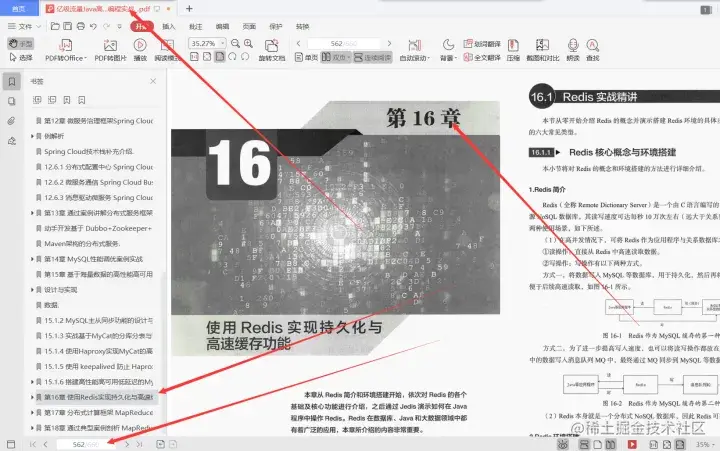Select bookmark 15.1.5 使用 keepalived
The image size is (720, 451).
[x=95, y=366]
